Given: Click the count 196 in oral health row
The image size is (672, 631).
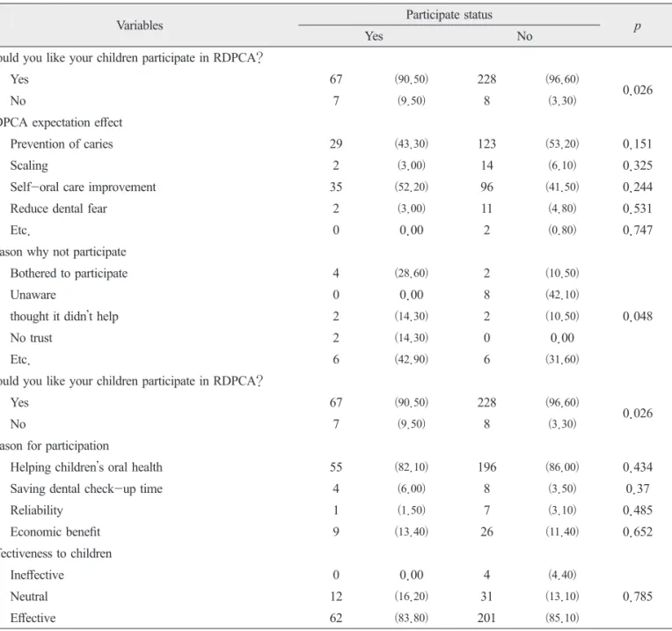Looking at the screenshot, I should (x=487, y=466).
